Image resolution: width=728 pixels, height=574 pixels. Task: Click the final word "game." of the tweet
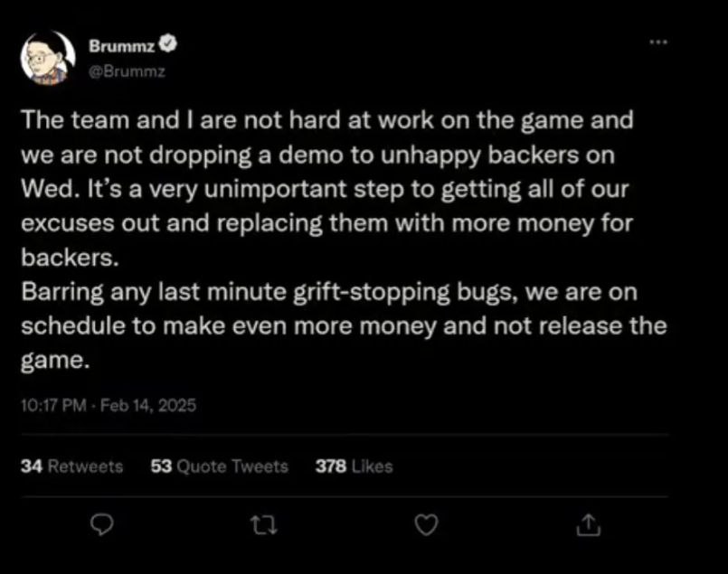pos(55,361)
